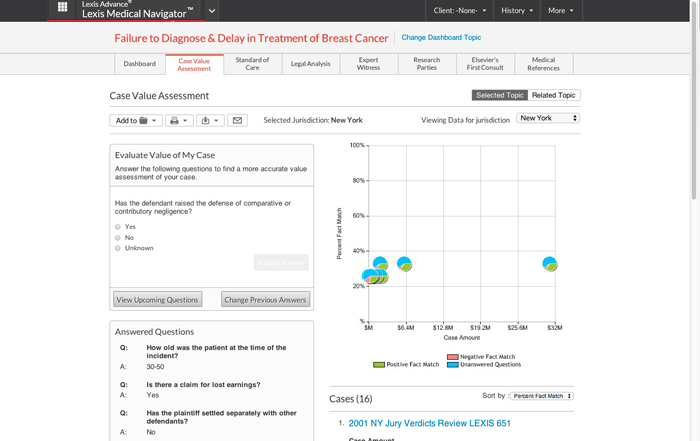This screenshot has width=700, height=441.
Task: Open the Add to folder dropdown
Action: tap(136, 121)
